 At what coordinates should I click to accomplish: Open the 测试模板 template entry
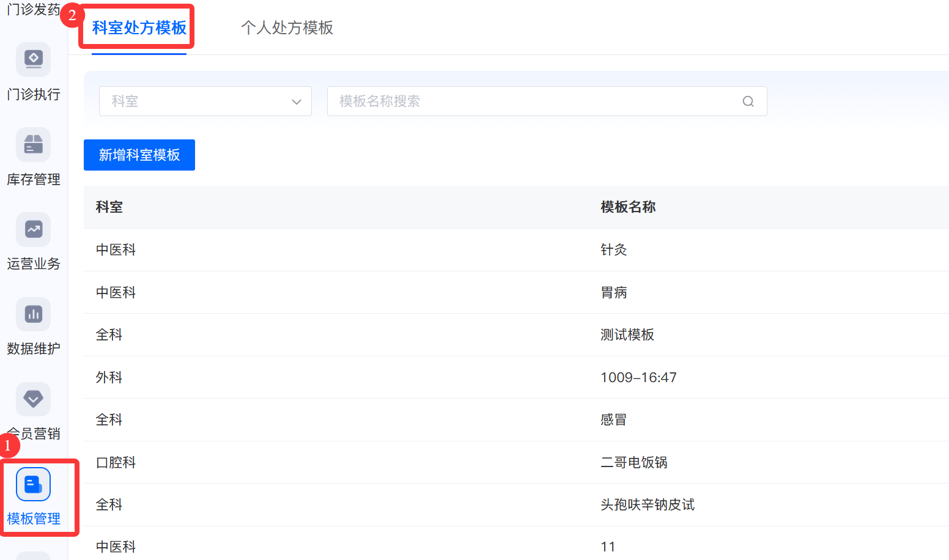click(x=627, y=335)
